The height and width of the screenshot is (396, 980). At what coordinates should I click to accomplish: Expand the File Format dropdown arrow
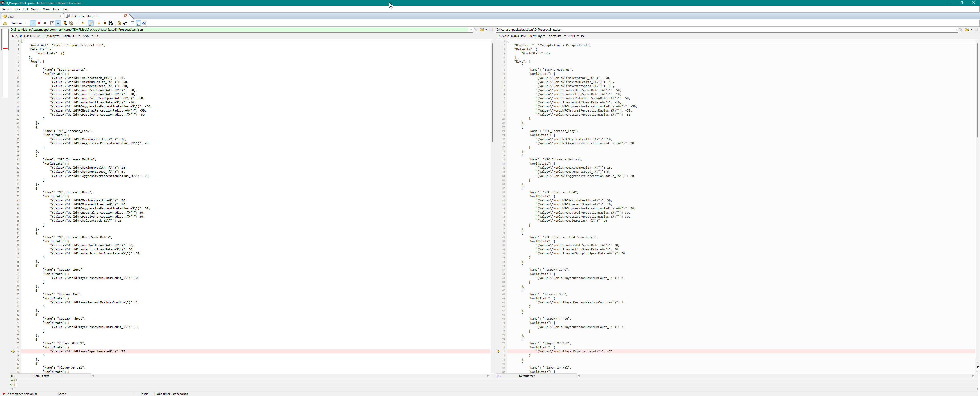tap(76, 23)
